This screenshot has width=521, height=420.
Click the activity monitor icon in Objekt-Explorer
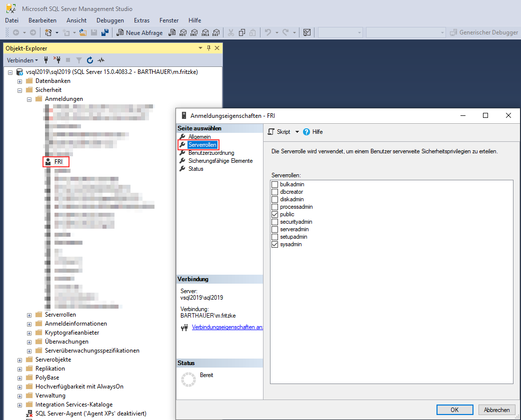[x=101, y=60]
